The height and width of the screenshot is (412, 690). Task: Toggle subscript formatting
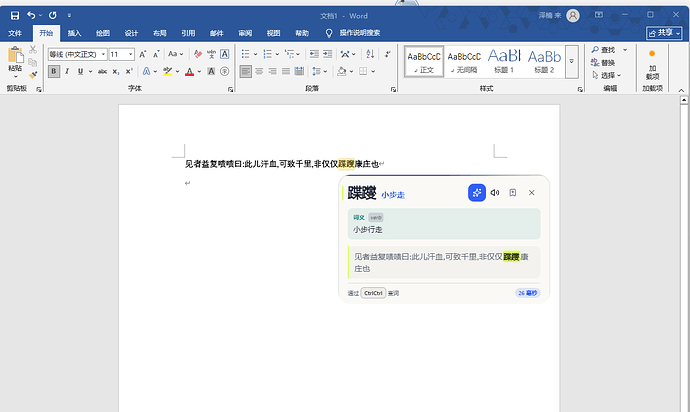coord(115,71)
